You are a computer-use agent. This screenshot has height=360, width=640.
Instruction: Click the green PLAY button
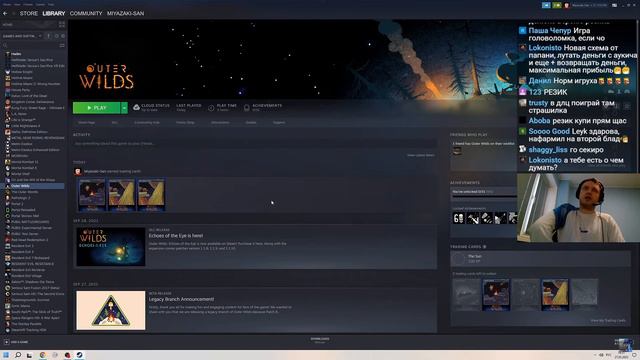[x=97, y=108]
